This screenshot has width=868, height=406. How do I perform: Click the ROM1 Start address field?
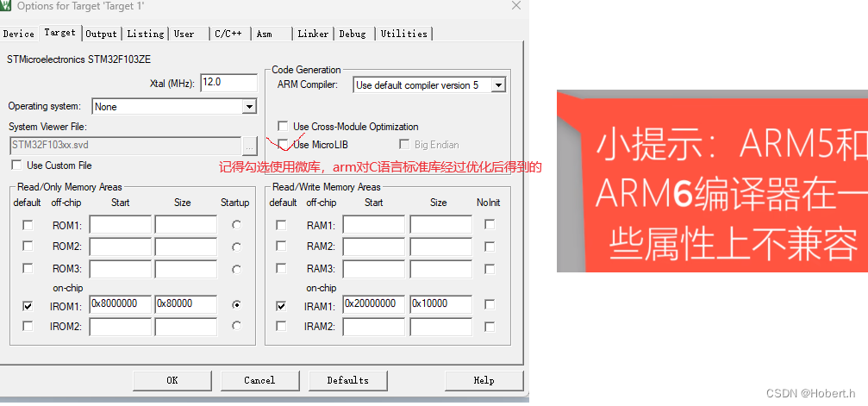(120, 225)
